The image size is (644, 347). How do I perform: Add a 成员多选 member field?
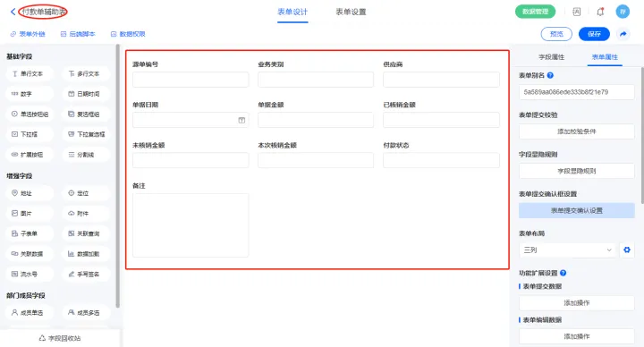[x=86, y=313]
